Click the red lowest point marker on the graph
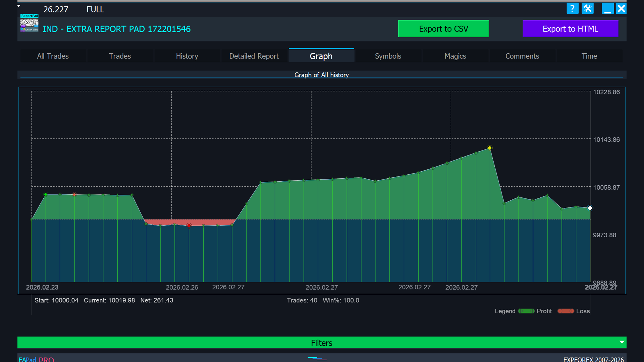This screenshot has width=644, height=362. (x=189, y=226)
